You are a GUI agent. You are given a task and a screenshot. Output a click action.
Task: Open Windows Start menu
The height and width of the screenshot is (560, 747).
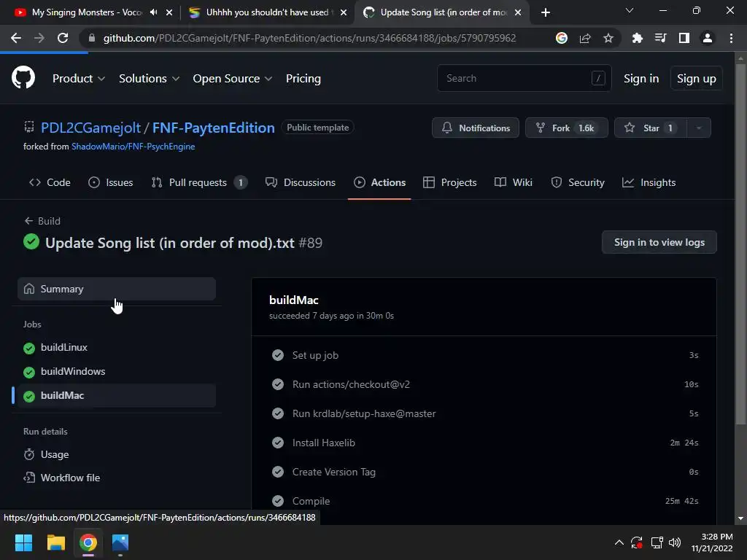point(23,542)
